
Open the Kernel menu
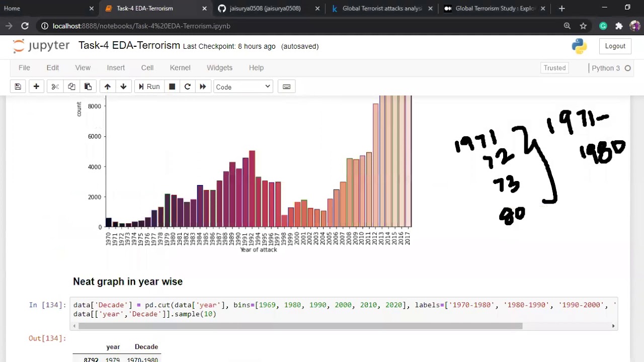click(180, 67)
